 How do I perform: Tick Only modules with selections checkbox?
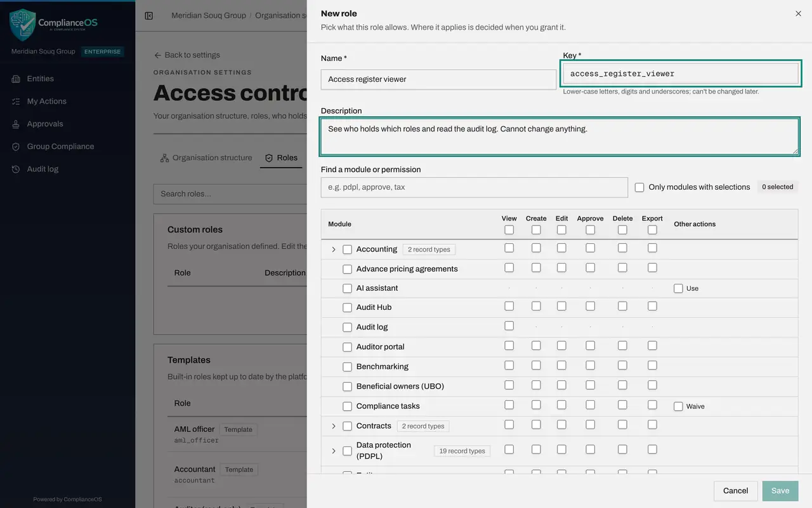coord(639,187)
